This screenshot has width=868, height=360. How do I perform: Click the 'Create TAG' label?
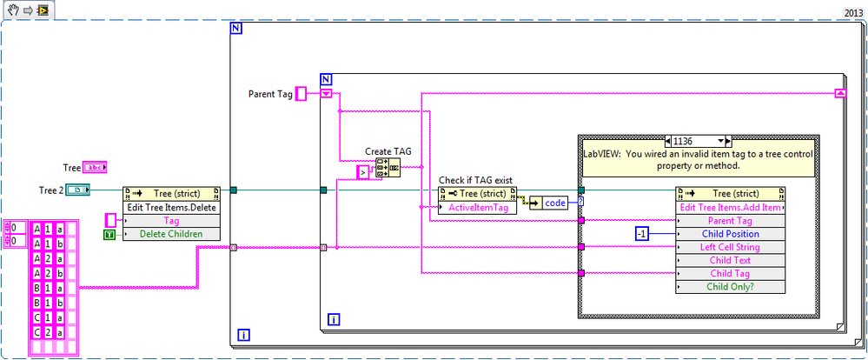pos(388,151)
